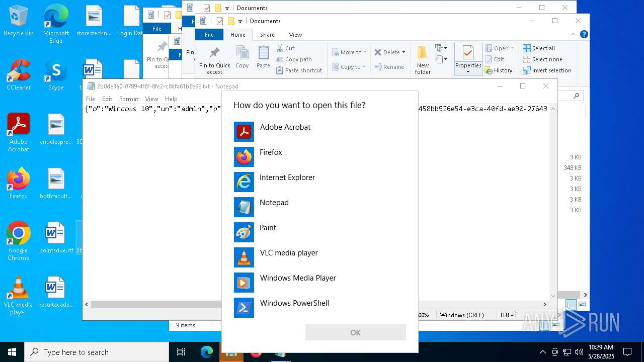644x362 pixels.
Task: Open the File tab in Documents window
Action: 209,35
